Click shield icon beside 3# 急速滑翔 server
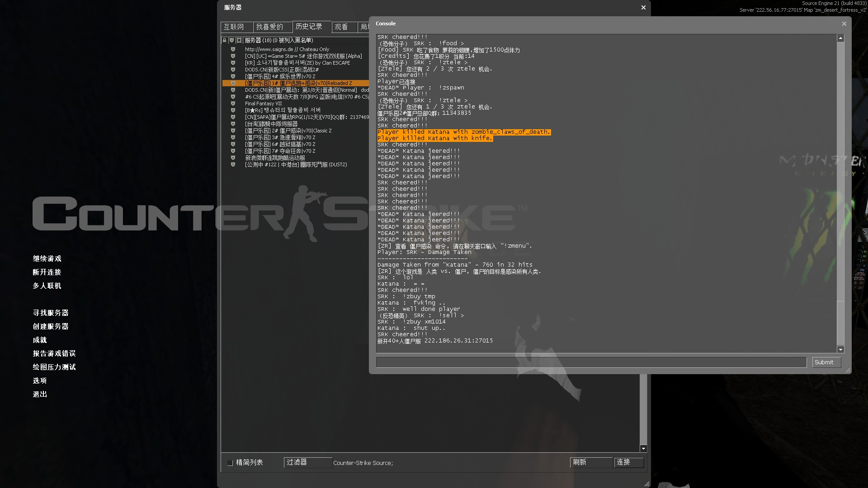 click(233, 137)
